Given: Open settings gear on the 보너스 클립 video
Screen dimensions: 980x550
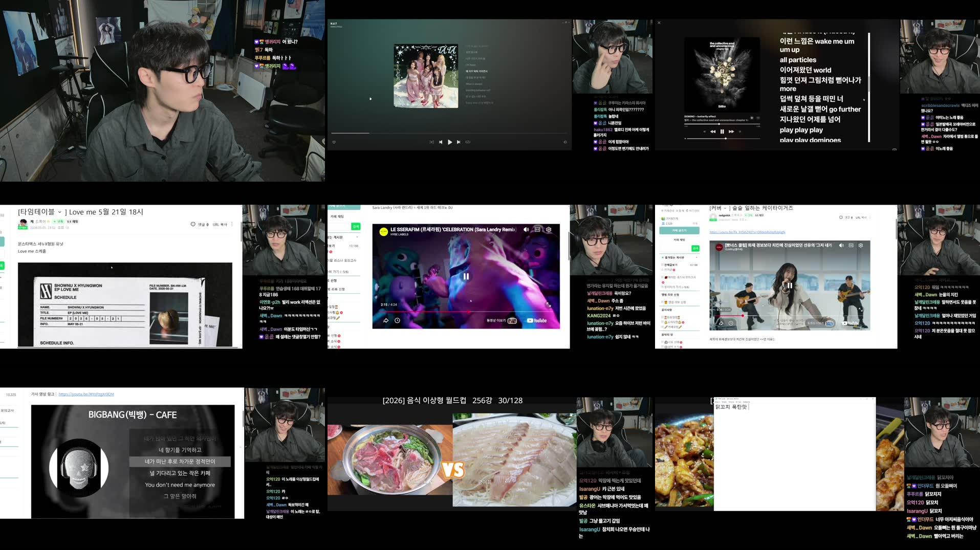Looking at the screenshot, I should (861, 246).
